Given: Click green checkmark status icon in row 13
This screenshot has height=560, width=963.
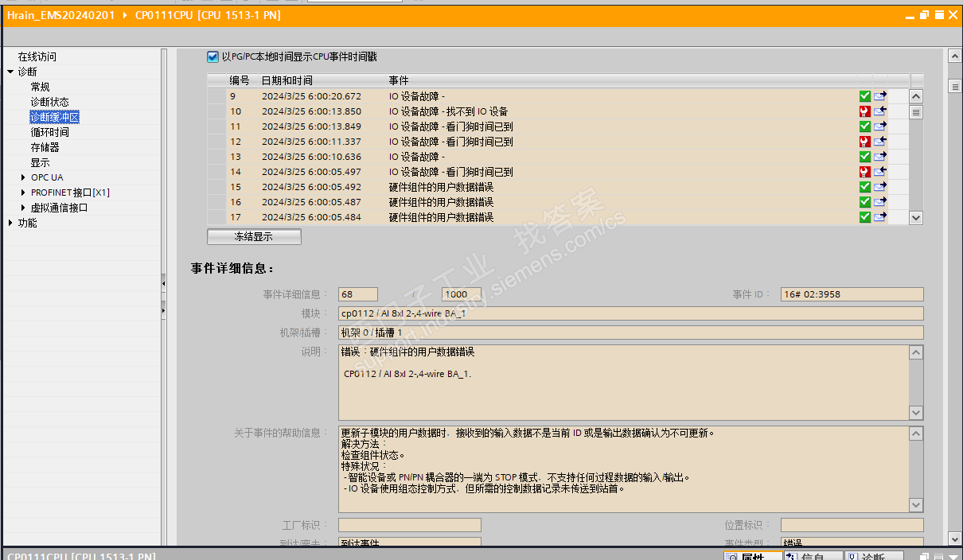Looking at the screenshot, I should 864,157.
